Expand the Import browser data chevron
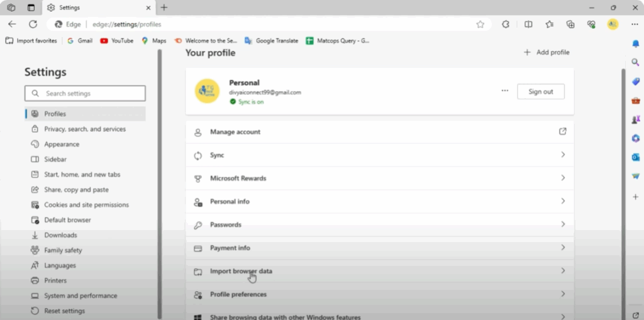 [563, 271]
